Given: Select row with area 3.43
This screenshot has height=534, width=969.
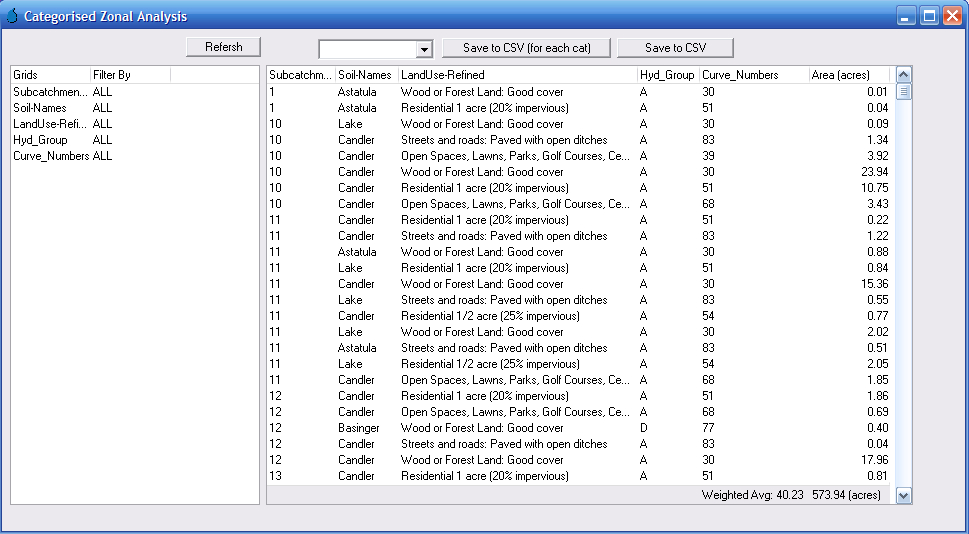Looking at the screenshot, I should click(579, 203).
